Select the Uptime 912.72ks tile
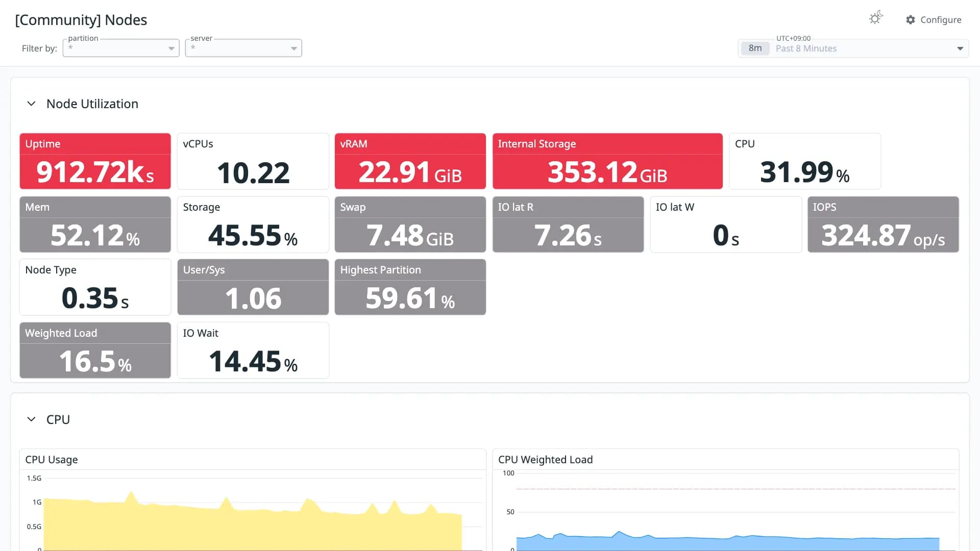980x551 pixels. click(x=95, y=161)
